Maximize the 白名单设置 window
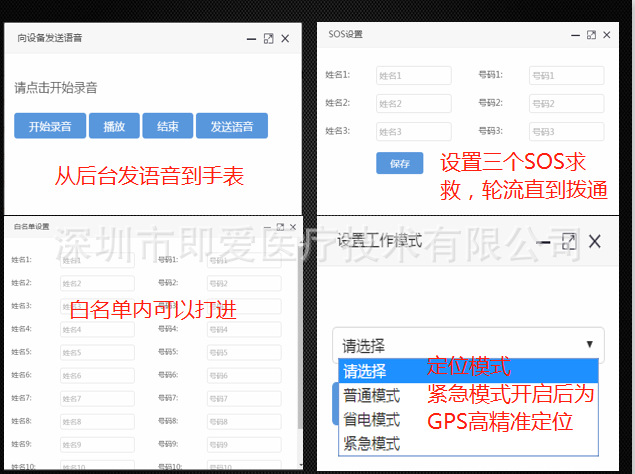The height and width of the screenshot is (474, 635). coord(280,227)
